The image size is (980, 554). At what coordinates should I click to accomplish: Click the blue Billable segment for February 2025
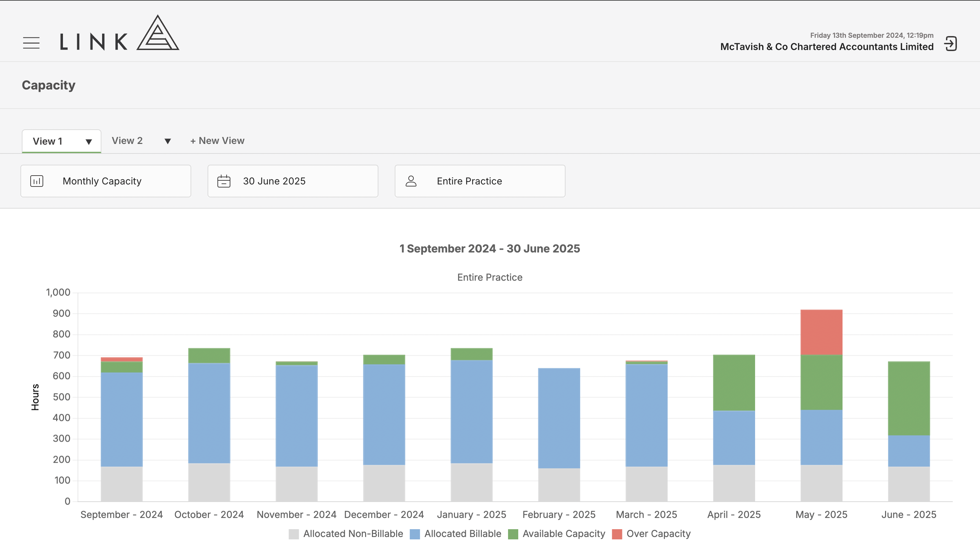(x=559, y=418)
